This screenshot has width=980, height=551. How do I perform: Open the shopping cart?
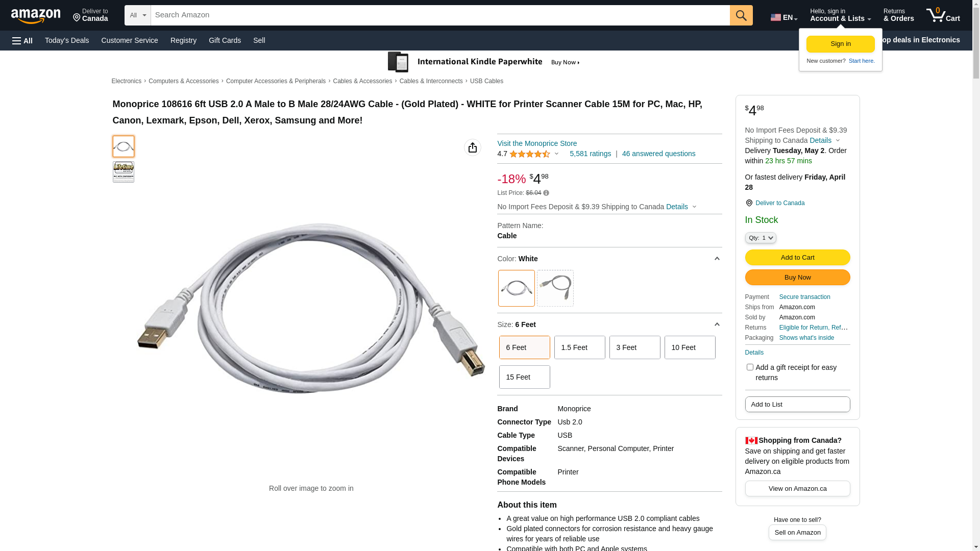943,15
